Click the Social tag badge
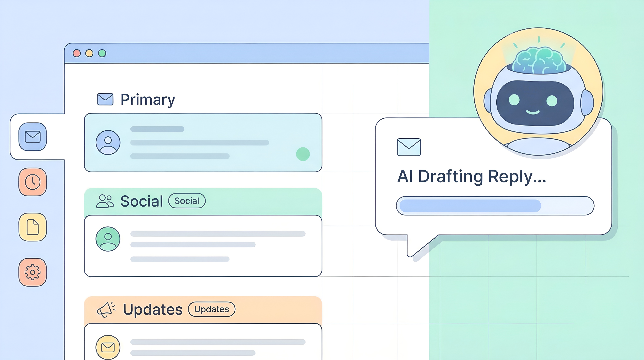Viewport: 644px width, 360px height. (x=187, y=201)
